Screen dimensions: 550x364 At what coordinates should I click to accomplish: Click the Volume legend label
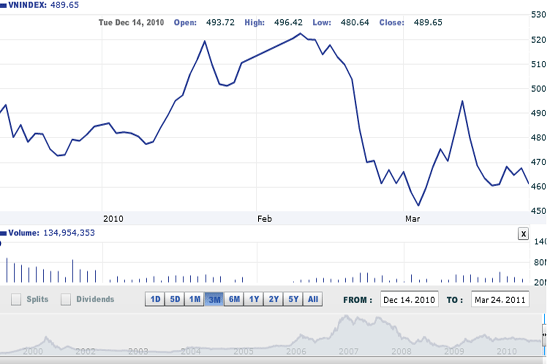coord(24,233)
